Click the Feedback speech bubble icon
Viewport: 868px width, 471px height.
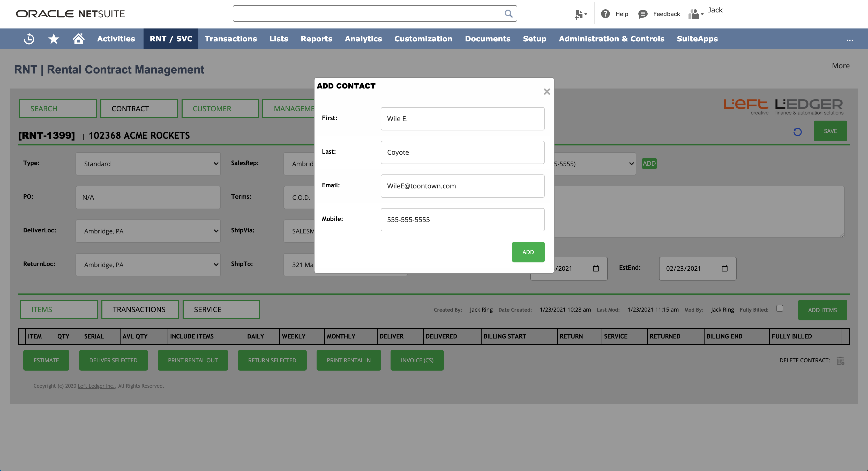point(642,14)
